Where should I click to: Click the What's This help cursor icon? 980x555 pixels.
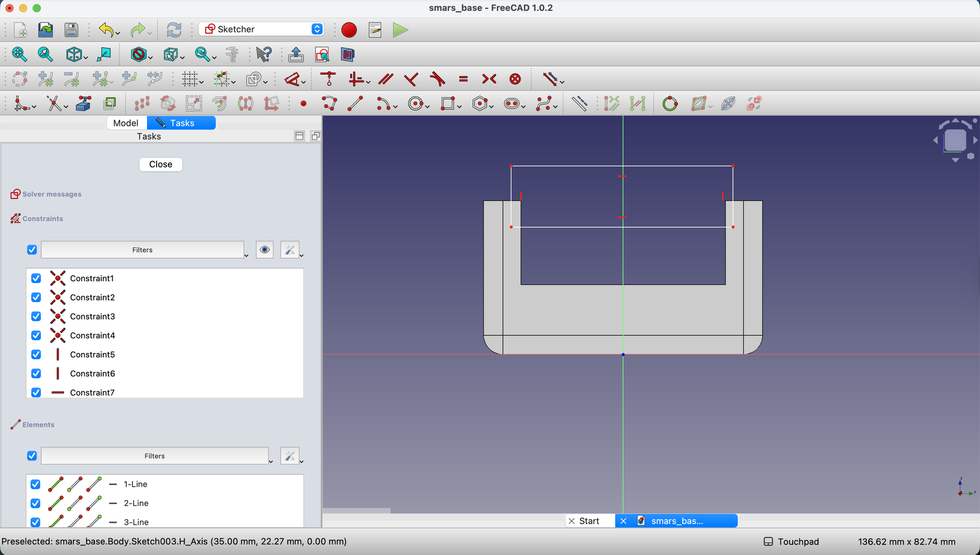click(264, 54)
